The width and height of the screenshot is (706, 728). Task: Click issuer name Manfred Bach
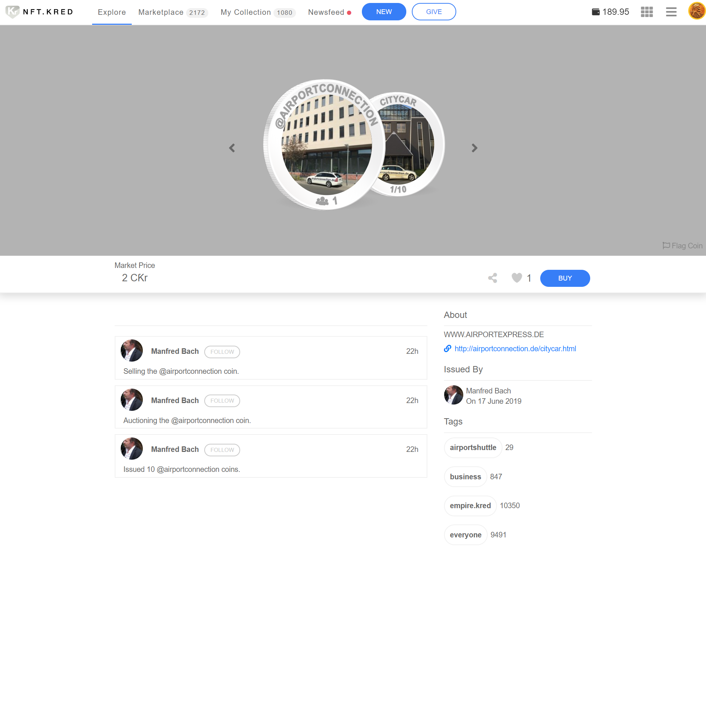point(488,391)
